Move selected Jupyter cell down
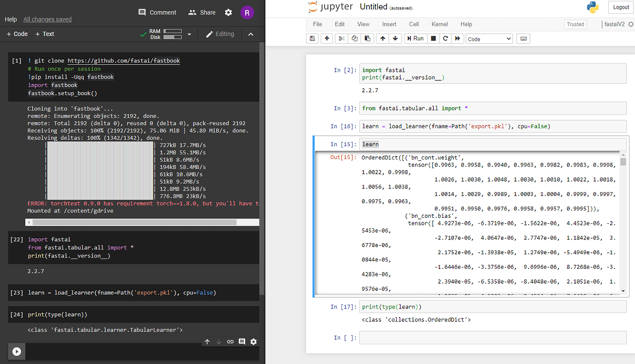The width and height of the screenshot is (635, 364). tap(395, 39)
